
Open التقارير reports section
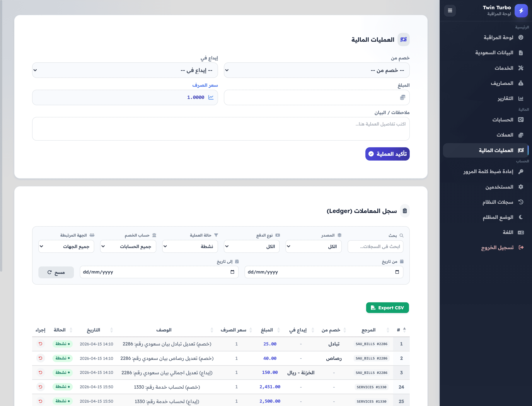pos(486,99)
